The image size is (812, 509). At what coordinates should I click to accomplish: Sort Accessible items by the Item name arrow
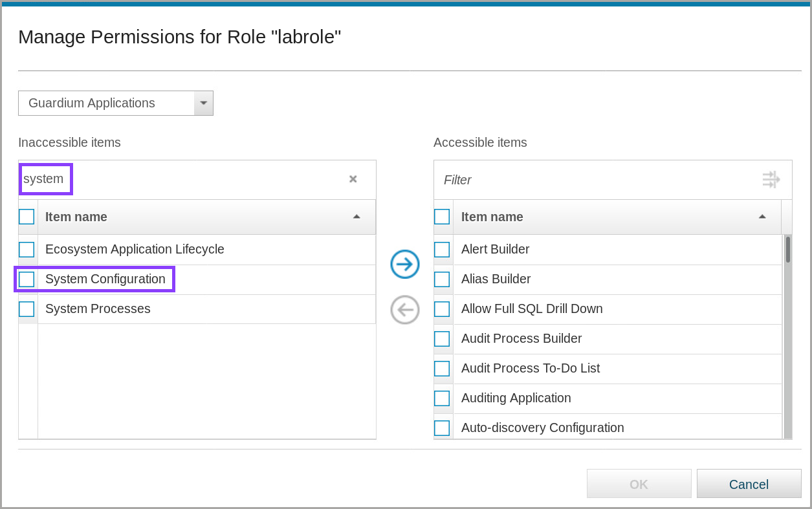(762, 217)
